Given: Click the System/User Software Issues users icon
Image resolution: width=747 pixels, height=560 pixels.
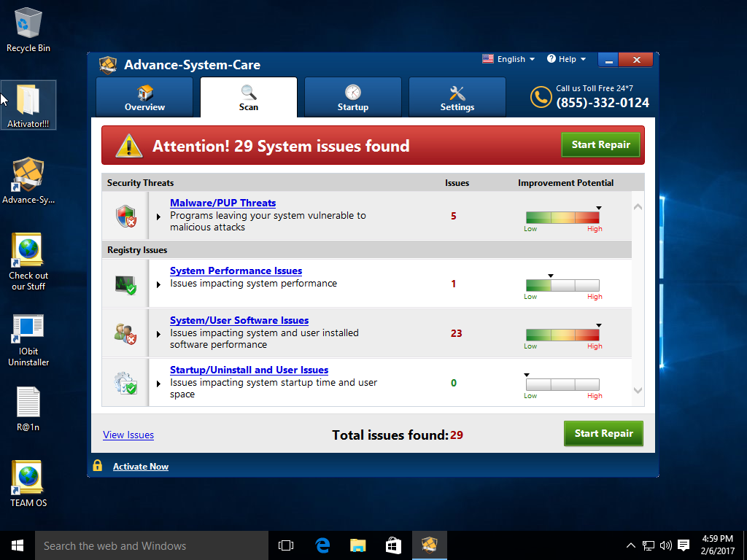Looking at the screenshot, I should [x=125, y=334].
